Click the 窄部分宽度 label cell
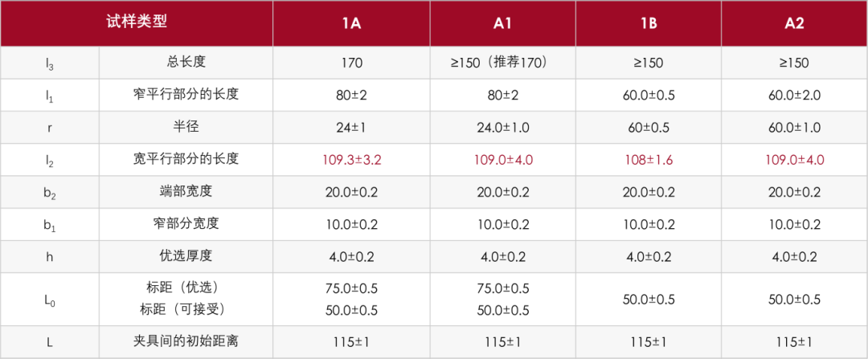 186,224
